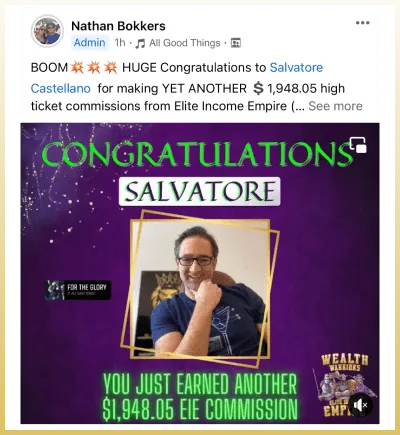
Task: Click the music note icon
Action: coord(140,43)
